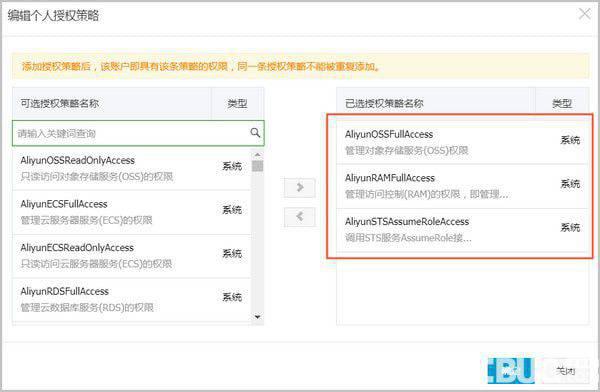600x392 pixels.
Task: Click the scrollbar down arrow in available policies
Action: pyautogui.click(x=258, y=317)
